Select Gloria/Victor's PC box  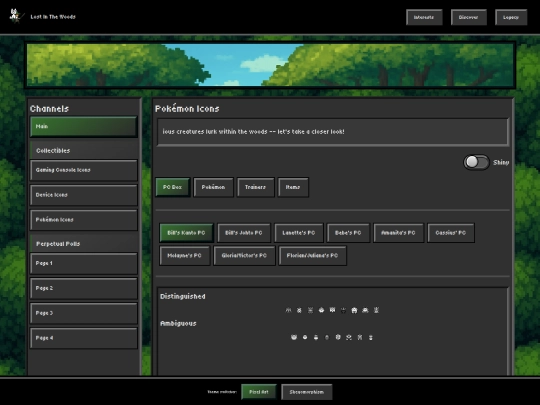[244, 256]
